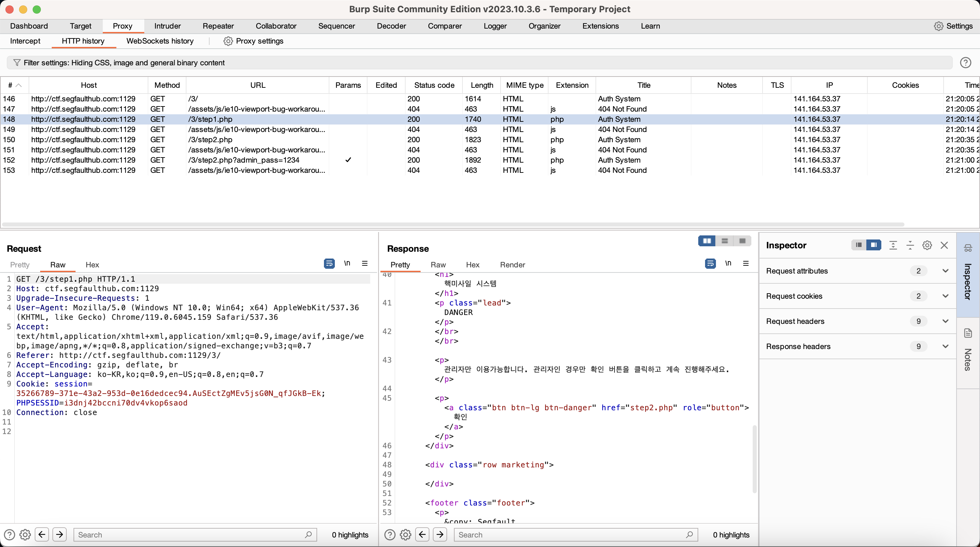The image size is (980, 547).
Task: Select history row 146 with URL /3/
Action: [x=489, y=99]
